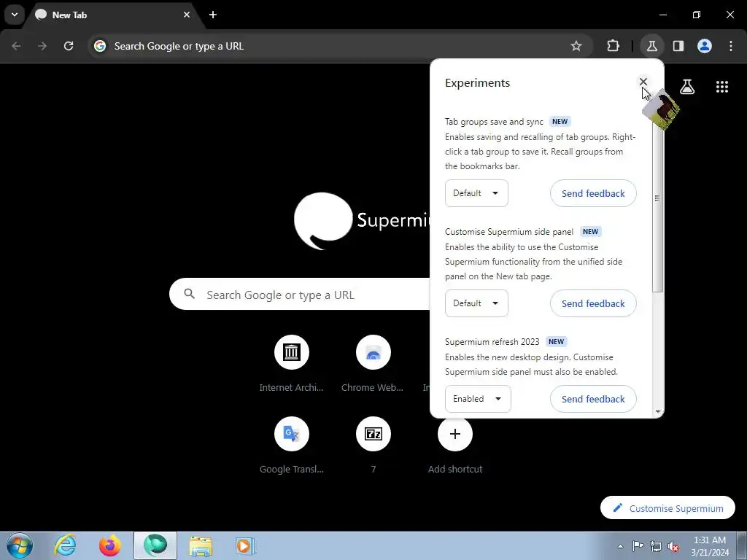This screenshot has height=560, width=747.
Task: Open the Internet Archive shortcut
Action: pyautogui.click(x=292, y=352)
